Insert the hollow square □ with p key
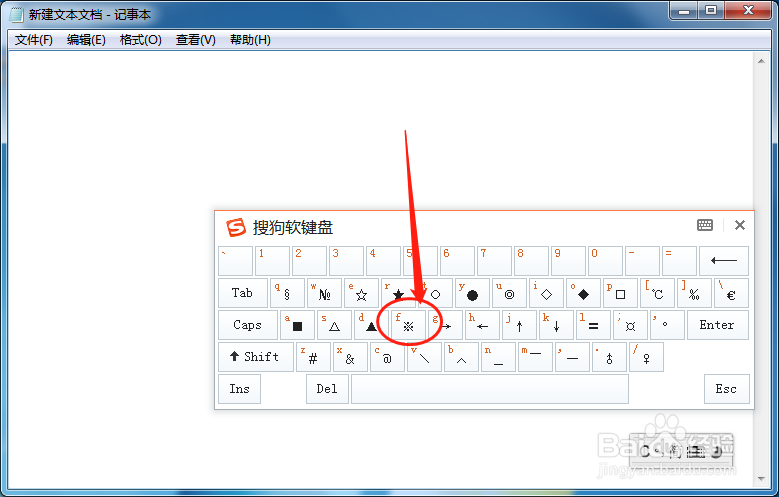This screenshot has height=497, width=779. coord(620,293)
